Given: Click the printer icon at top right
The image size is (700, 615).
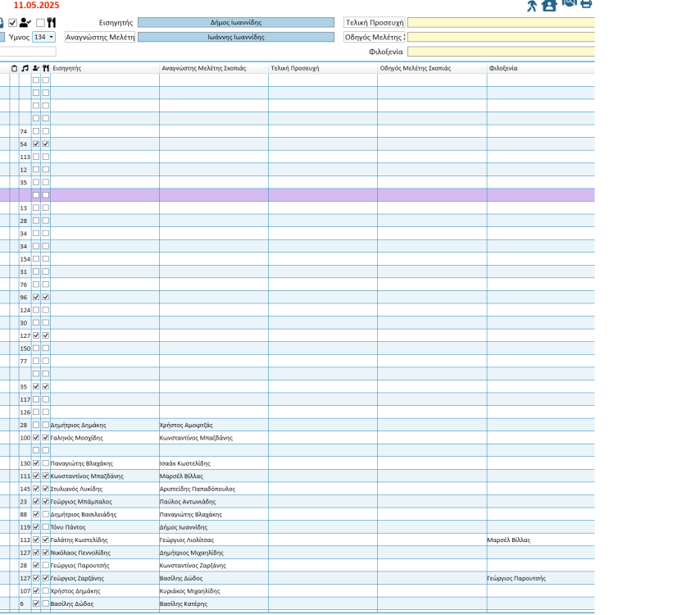Looking at the screenshot, I should (586, 4).
